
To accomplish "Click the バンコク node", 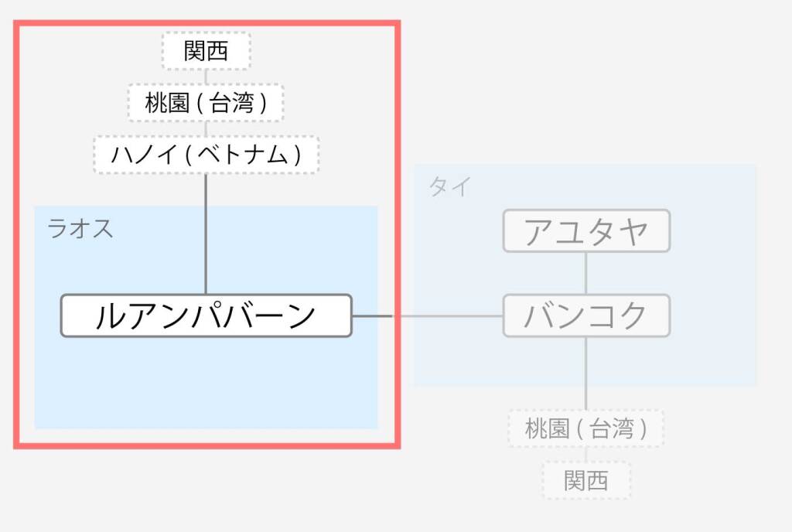I will pyautogui.click(x=586, y=315).
